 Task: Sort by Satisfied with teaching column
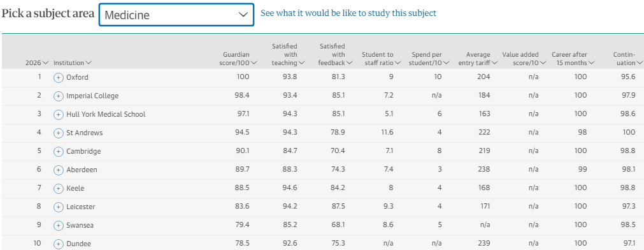pyautogui.click(x=288, y=55)
